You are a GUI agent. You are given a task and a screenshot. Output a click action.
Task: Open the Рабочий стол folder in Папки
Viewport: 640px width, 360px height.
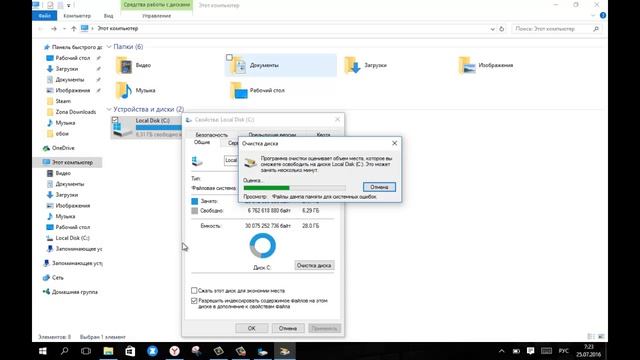(239, 91)
